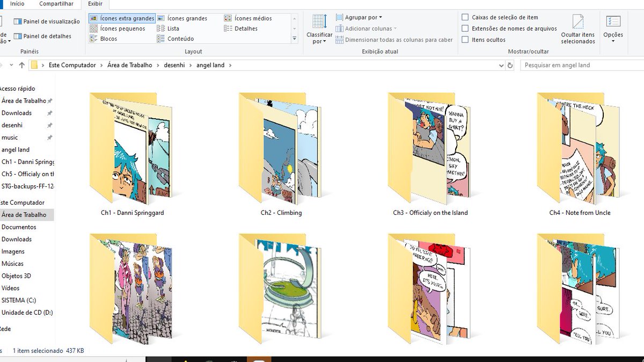
Task: Open Acesso rápido in sidebar
Action: coord(18,89)
